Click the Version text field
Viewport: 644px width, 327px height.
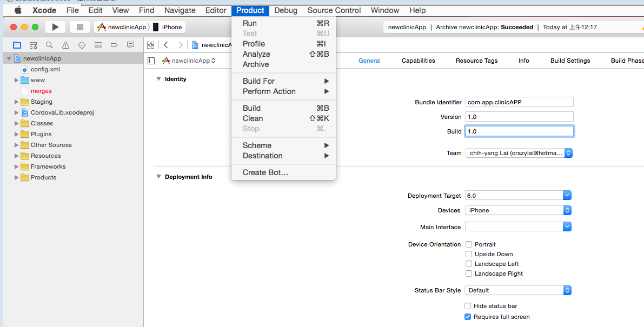click(x=519, y=117)
